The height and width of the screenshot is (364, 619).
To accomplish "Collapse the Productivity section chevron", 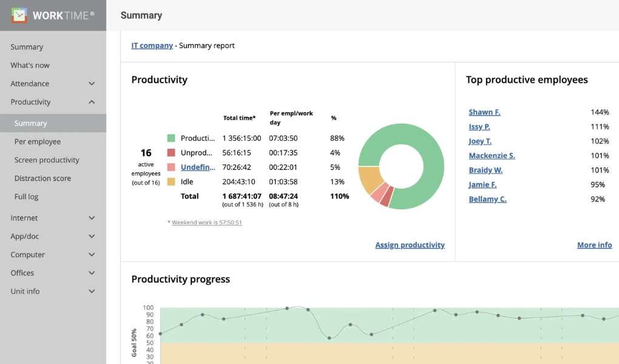I will click(x=92, y=102).
